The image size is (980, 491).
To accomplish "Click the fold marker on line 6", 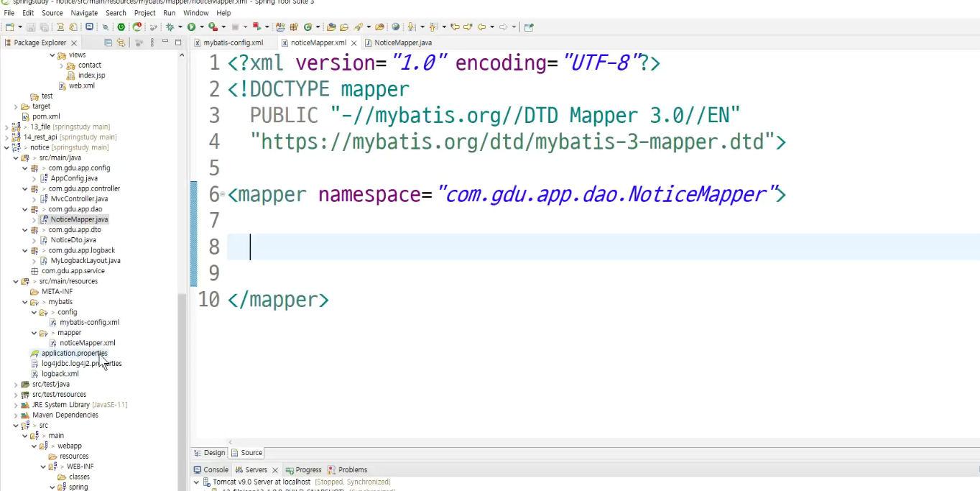I will pos(223,194).
